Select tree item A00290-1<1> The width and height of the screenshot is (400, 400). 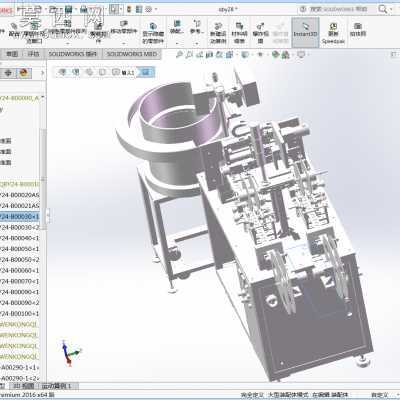click(19, 367)
